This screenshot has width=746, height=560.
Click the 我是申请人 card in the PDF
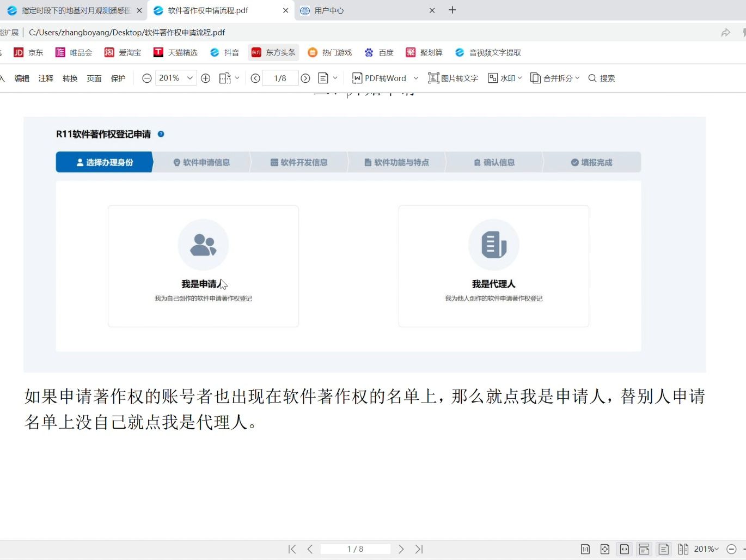pos(203,266)
